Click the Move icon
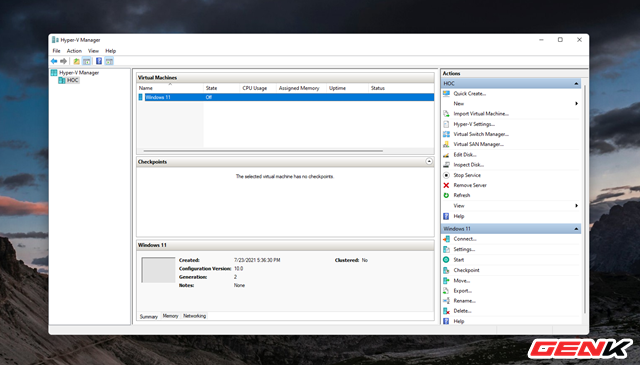This screenshot has width=640, height=365. [x=446, y=281]
